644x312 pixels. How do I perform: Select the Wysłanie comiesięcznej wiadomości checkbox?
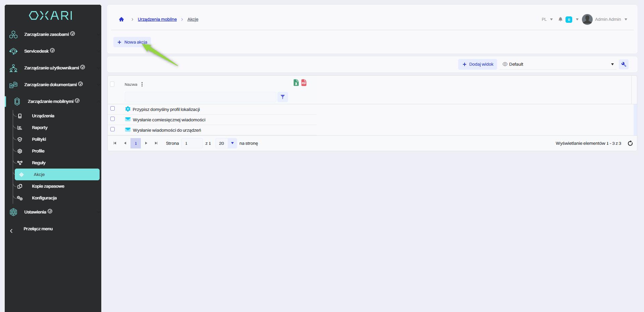click(x=113, y=119)
